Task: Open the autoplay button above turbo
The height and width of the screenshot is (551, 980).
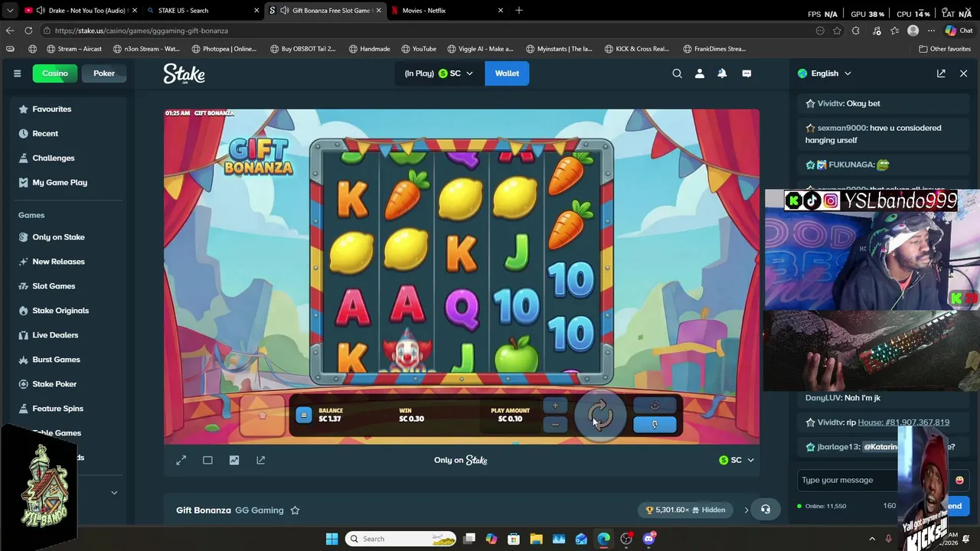Action: click(x=655, y=406)
